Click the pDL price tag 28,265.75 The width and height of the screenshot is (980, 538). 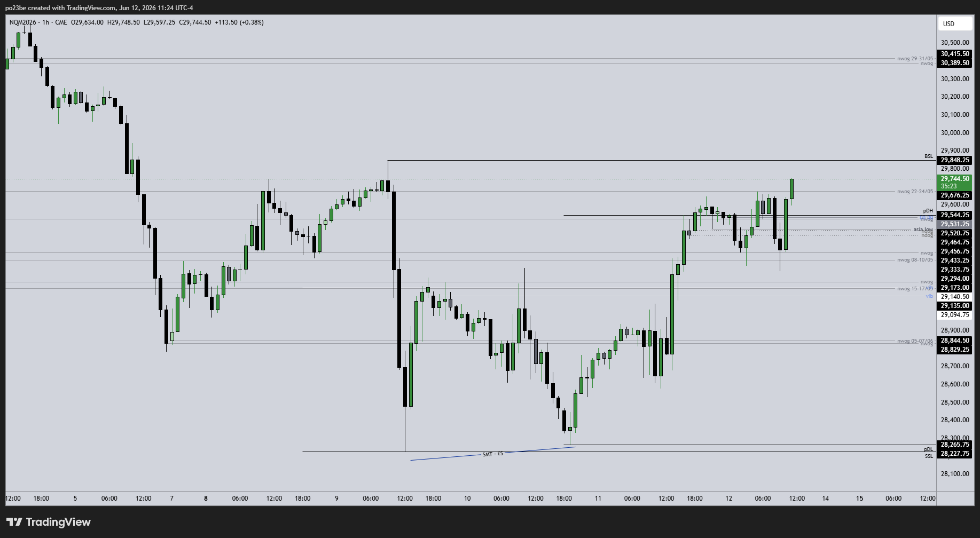pyautogui.click(x=955, y=445)
